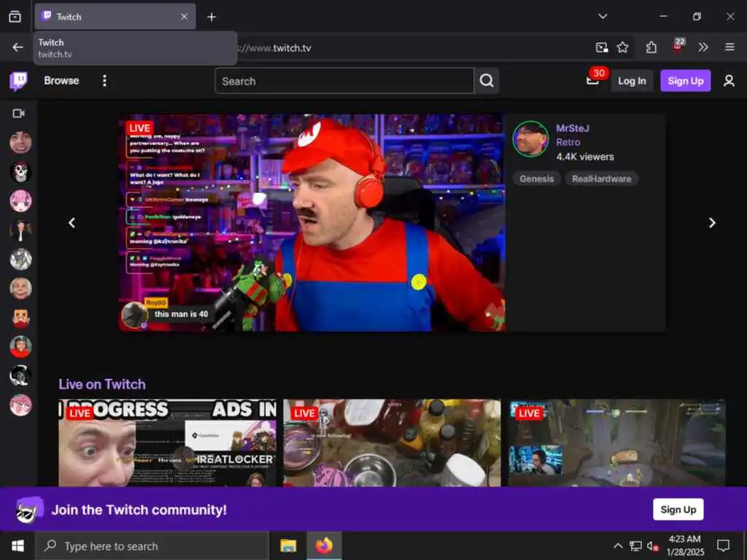This screenshot has height=560, width=747.
Task: Open the user profile icon menu
Action: [729, 81]
